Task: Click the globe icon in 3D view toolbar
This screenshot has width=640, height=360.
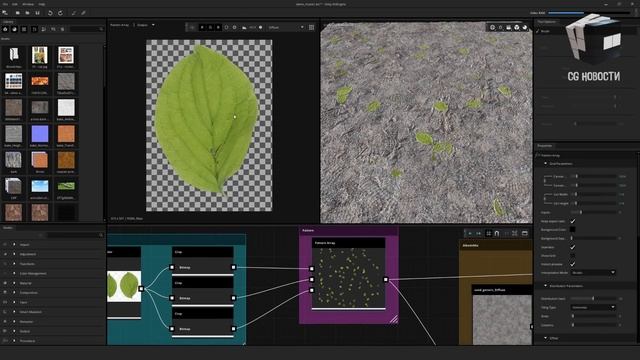Action: click(492, 27)
